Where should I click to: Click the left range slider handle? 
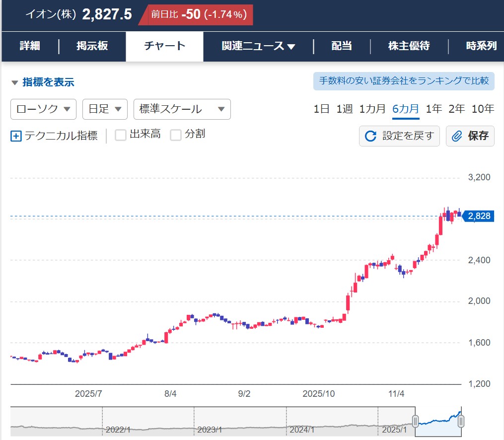coord(415,422)
